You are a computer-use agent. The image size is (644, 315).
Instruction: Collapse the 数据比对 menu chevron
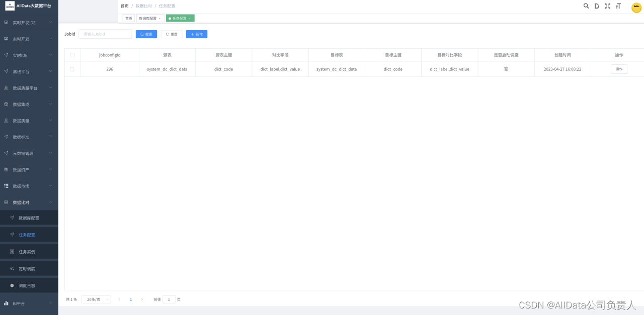51,202
